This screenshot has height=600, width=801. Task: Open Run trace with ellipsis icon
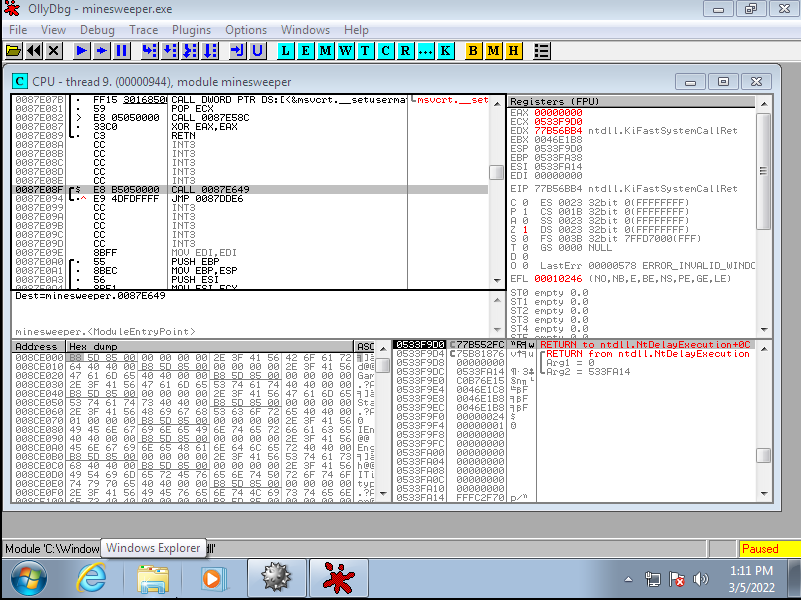(425, 51)
